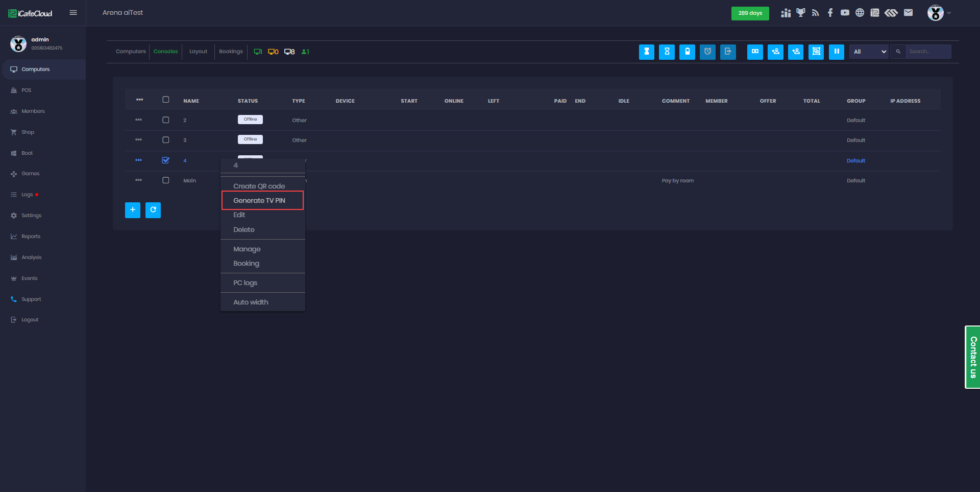The width and height of the screenshot is (980, 492).
Task: Click the alarm clock toolbar button
Action: click(707, 52)
